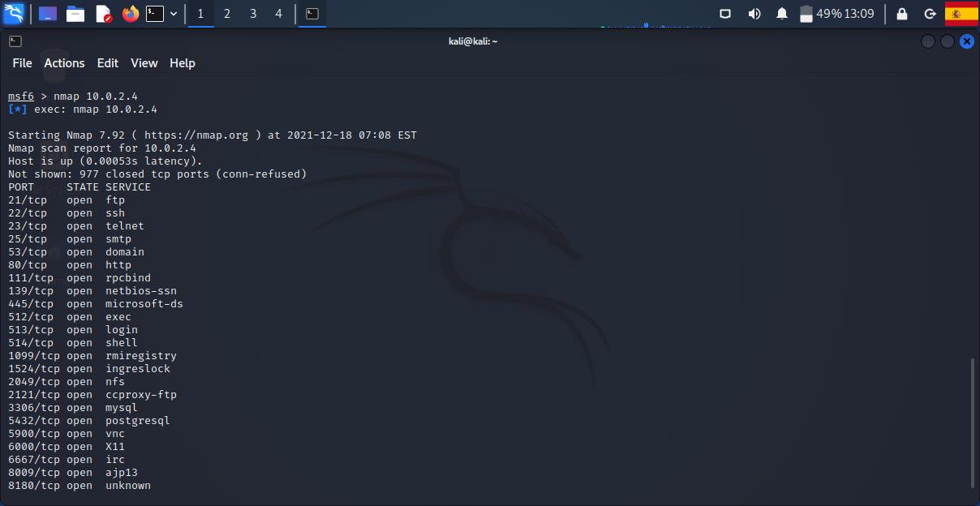980x506 pixels.
Task: Click the display settings tray icon
Action: tap(725, 14)
